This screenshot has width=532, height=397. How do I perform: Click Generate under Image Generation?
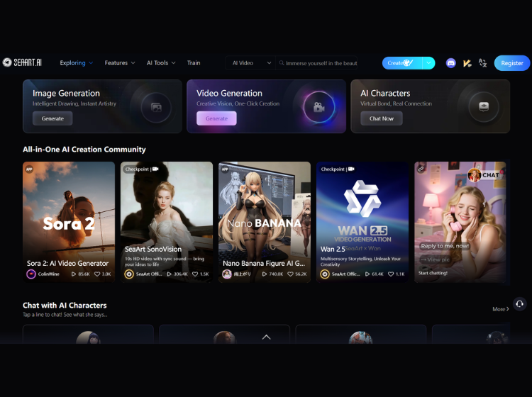pyautogui.click(x=52, y=118)
